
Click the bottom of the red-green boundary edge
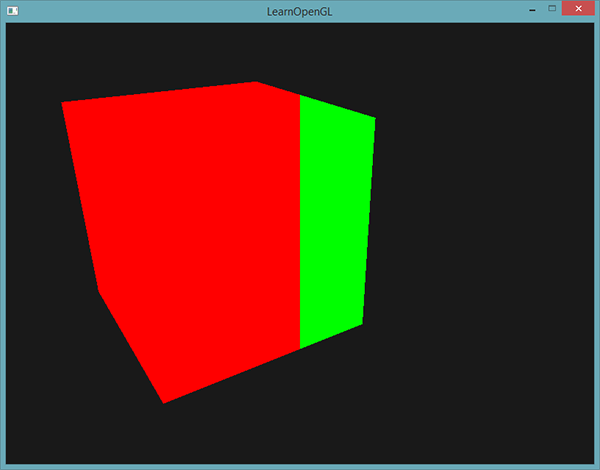[300, 347]
